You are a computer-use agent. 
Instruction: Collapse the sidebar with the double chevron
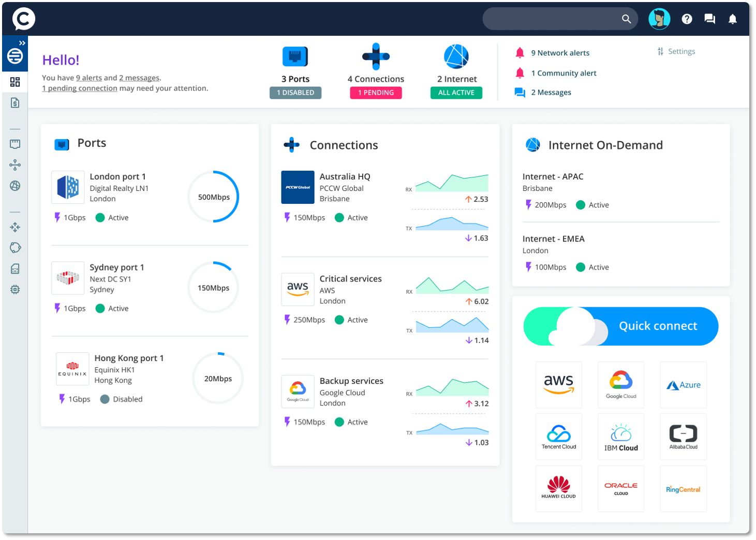point(22,42)
